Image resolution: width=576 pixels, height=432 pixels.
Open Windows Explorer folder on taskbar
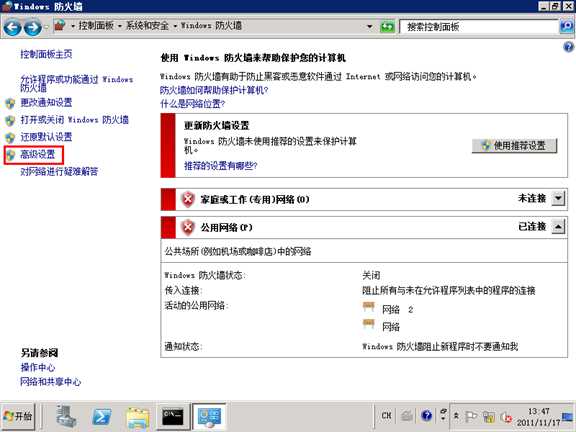138,417
